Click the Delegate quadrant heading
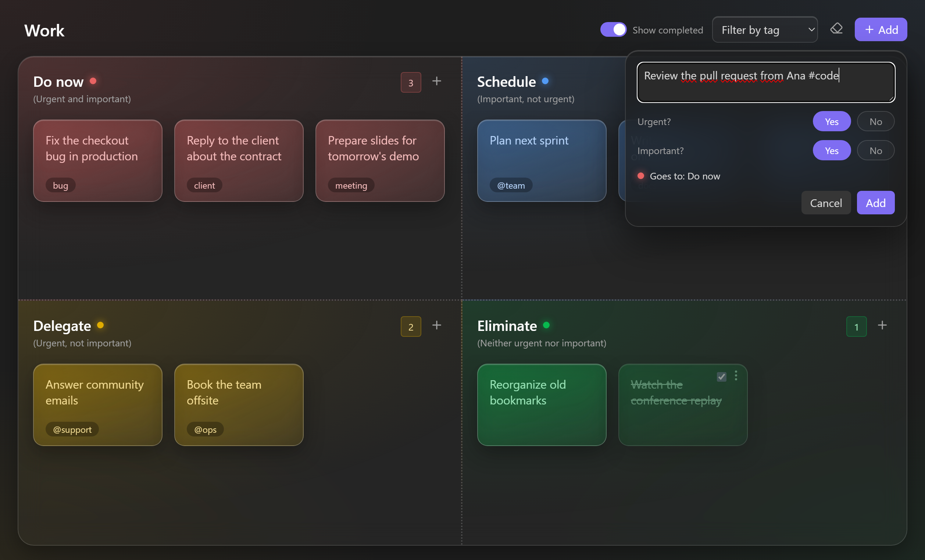This screenshot has width=925, height=560. [62, 326]
